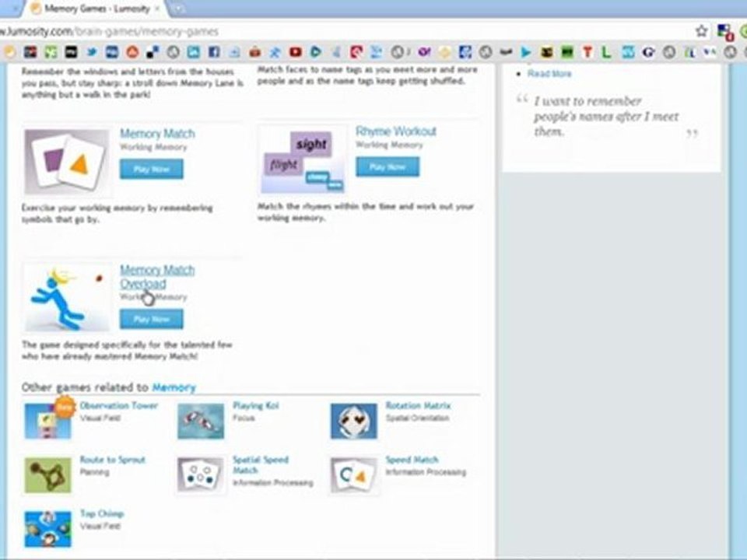The height and width of the screenshot is (560, 747).
Task: Open the Observation Tower game thumbnail
Action: point(47,421)
